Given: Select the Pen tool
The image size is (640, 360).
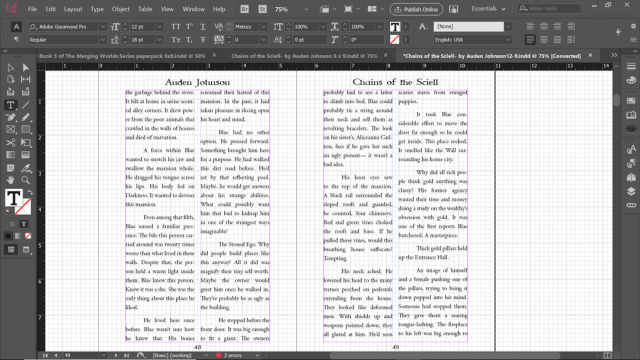Looking at the screenshot, I should [11, 118].
